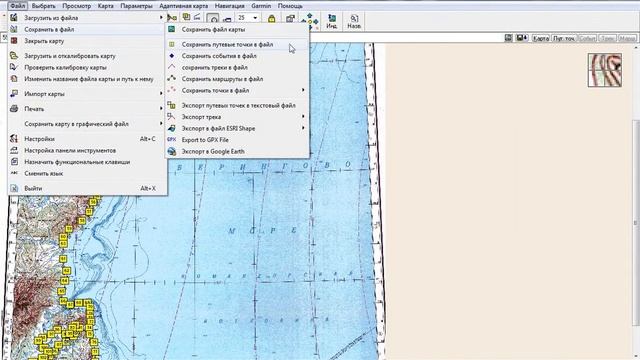
Task: Click the Загрузить и откалибровать карту icon
Action: click(14, 56)
